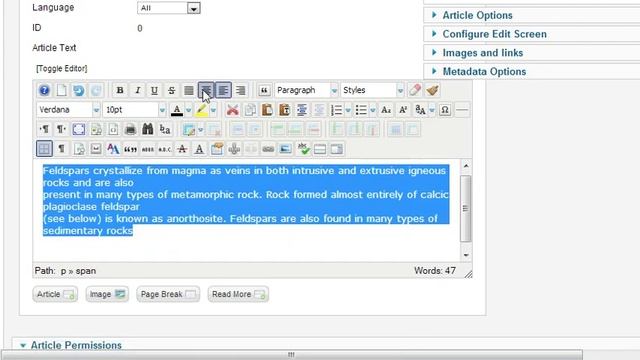Click the scroll-down arrow in editor
Viewport: 640px width, 360px height.
[x=466, y=255]
